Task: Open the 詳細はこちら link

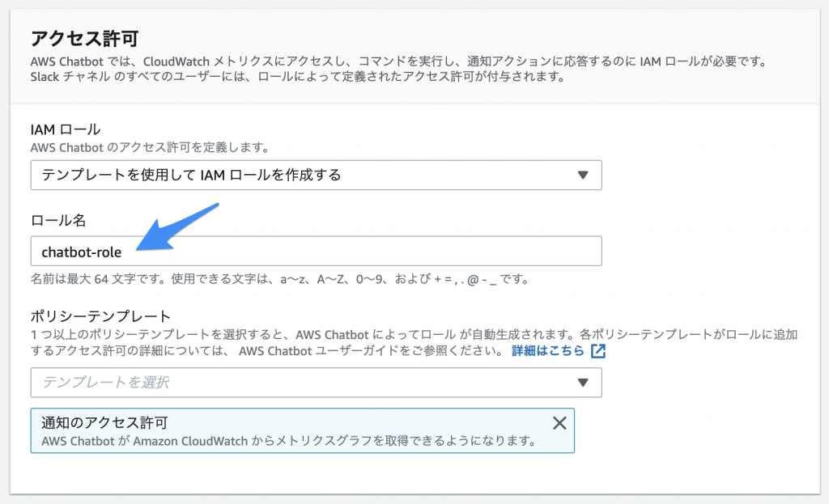Action: point(548,351)
